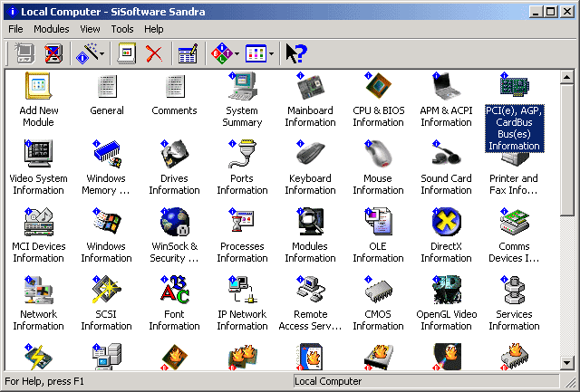Expand the wizard wand dropdown arrow
Screen dimensions: 580x392
(x=102, y=53)
